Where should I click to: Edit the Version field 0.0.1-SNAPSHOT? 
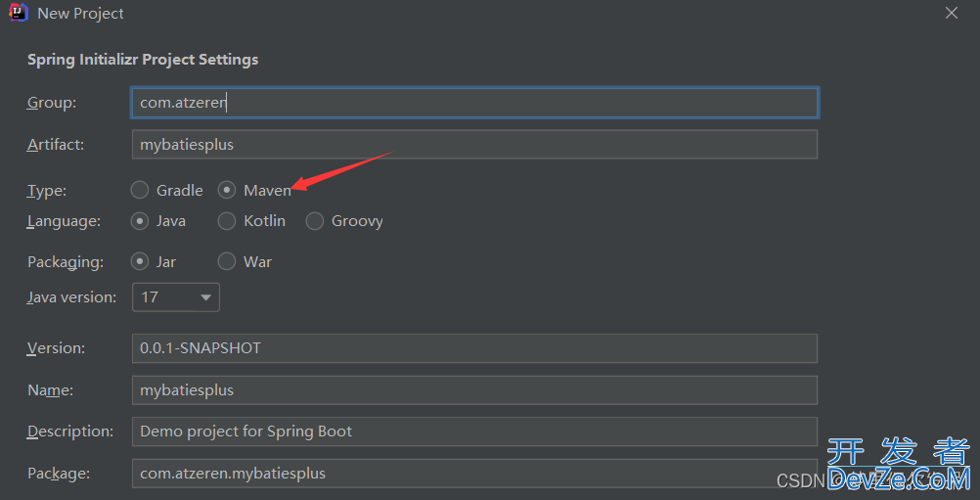(474, 348)
